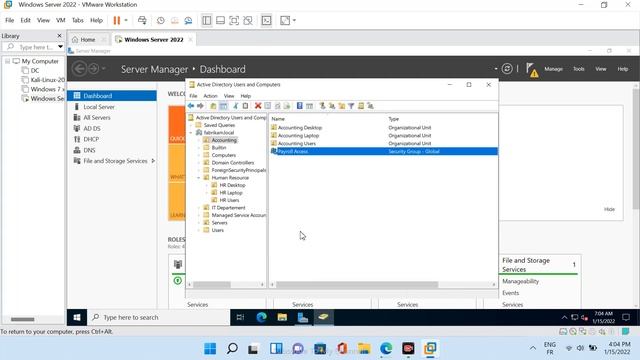Open VMware power dropdown arrow beside pause

point(126,20)
